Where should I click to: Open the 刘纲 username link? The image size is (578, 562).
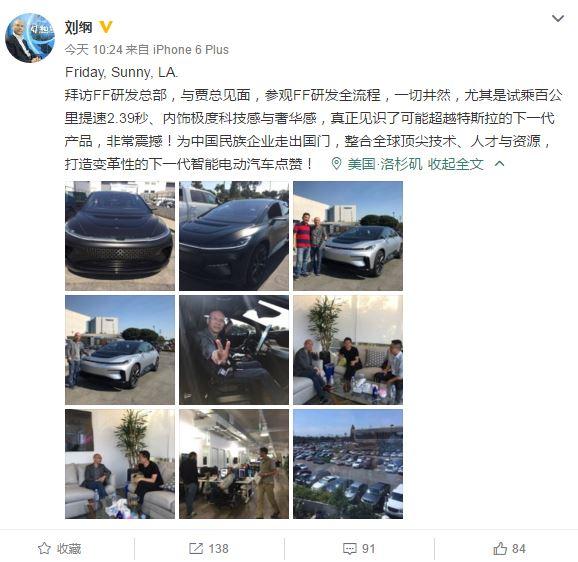coord(79,27)
